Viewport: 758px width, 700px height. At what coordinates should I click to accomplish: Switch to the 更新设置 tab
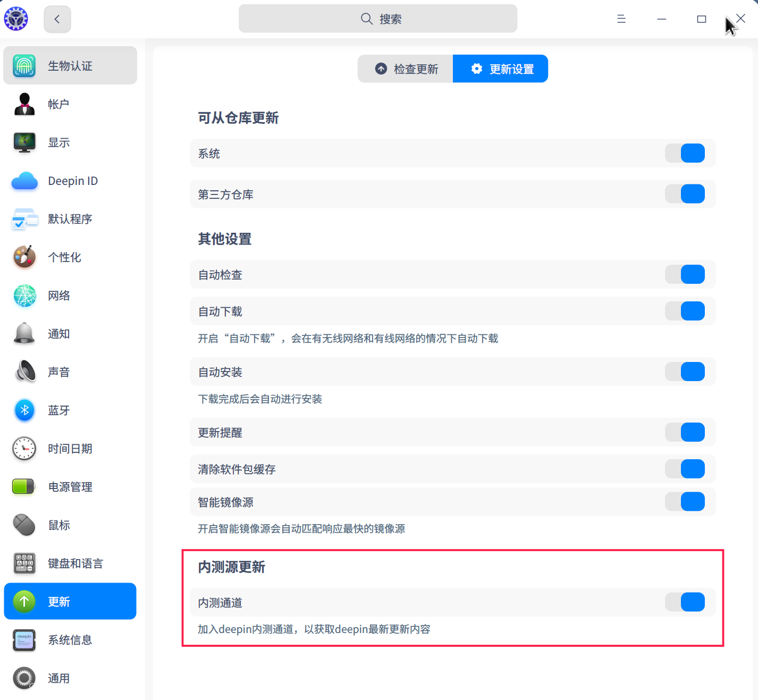(x=500, y=69)
